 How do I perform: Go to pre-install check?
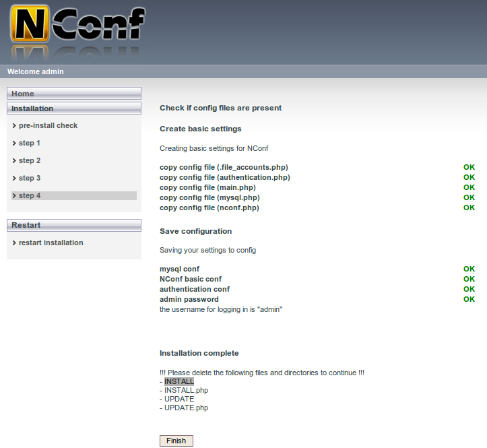point(48,125)
